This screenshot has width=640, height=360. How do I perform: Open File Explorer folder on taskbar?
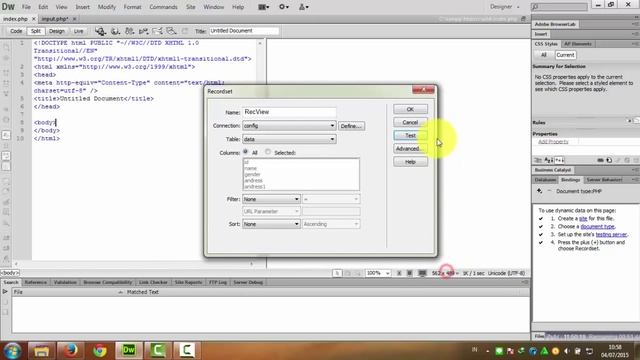pyautogui.click(x=41, y=350)
